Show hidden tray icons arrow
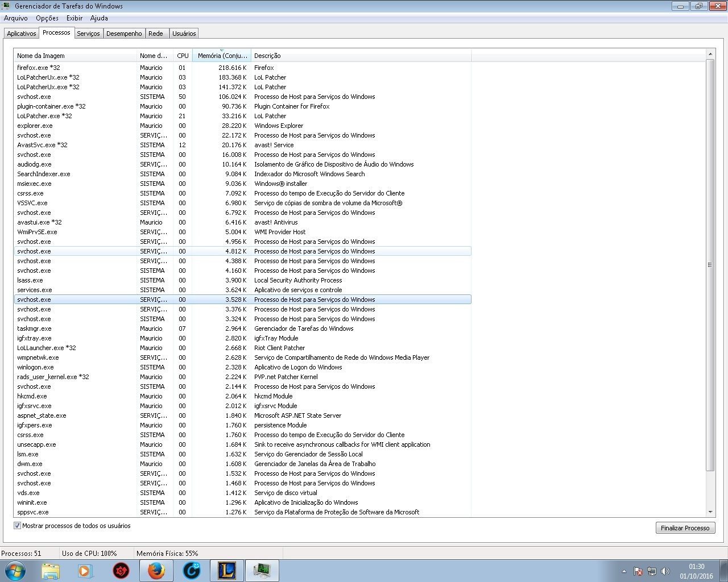 point(624,571)
